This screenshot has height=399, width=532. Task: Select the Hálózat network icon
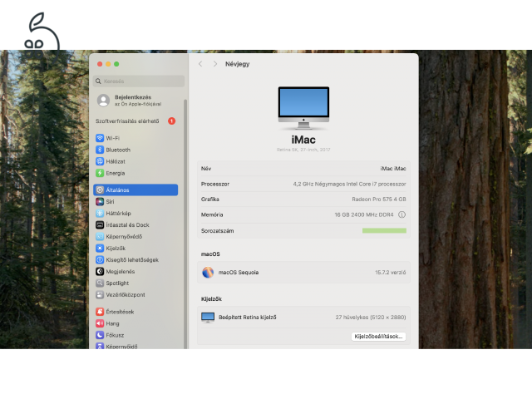coord(100,161)
